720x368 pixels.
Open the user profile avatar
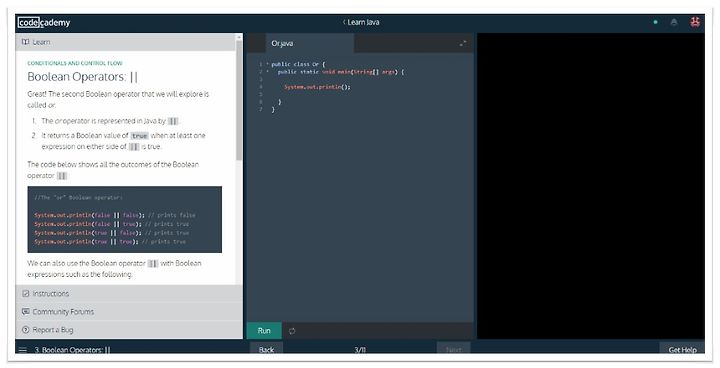pos(695,22)
